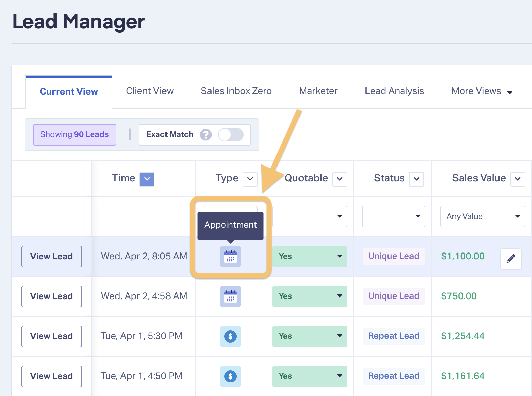
Task: Open Status filter select box
Action: [x=394, y=217]
